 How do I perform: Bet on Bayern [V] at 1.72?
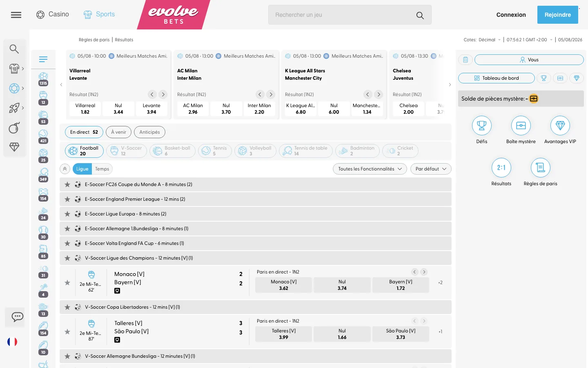coord(401,285)
